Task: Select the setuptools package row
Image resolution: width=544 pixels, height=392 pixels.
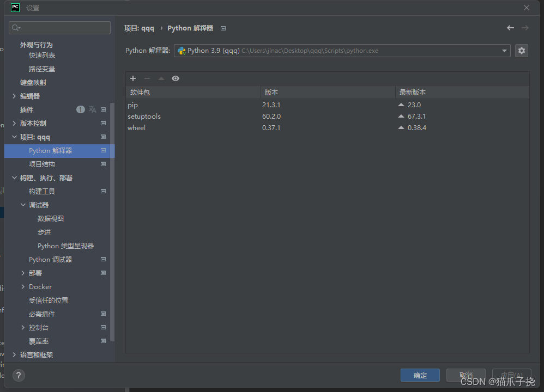Action: (x=328, y=116)
